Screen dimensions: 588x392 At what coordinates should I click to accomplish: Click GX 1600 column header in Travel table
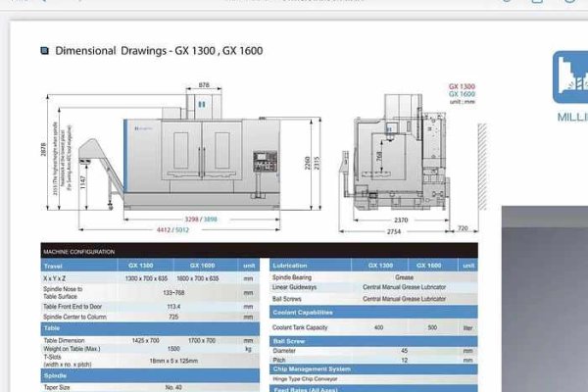(x=202, y=266)
